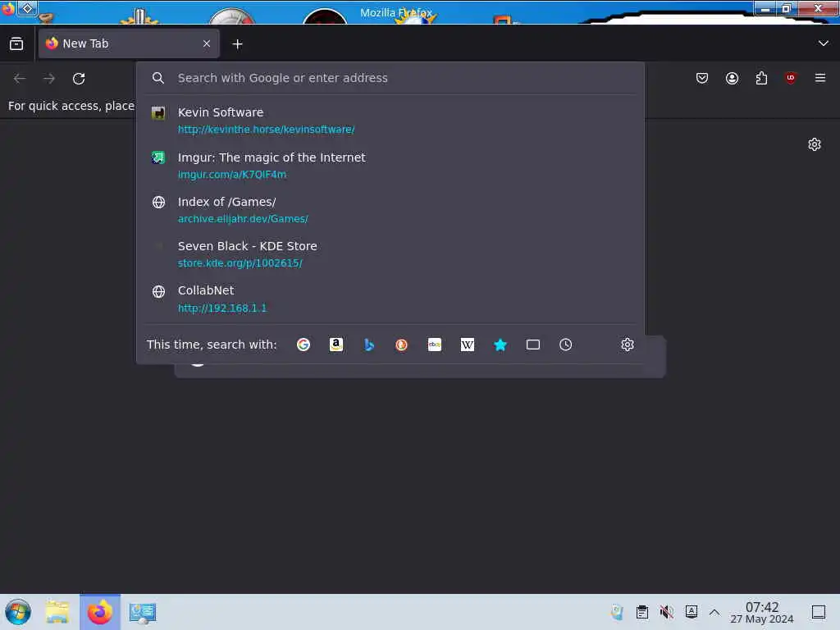Go forward one page

49,79
